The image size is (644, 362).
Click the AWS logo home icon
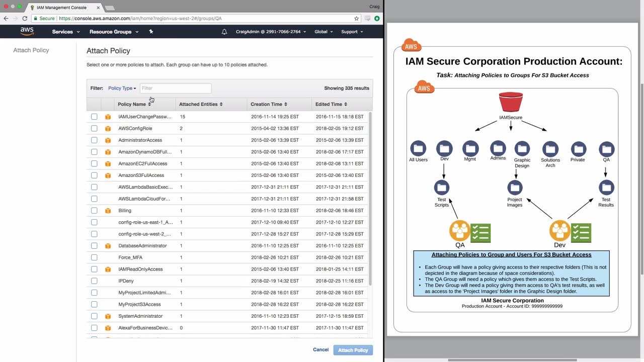(x=27, y=32)
